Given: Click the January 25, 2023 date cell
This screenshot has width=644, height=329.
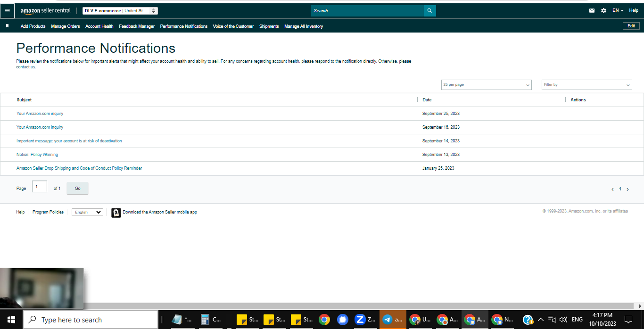Looking at the screenshot, I should pos(438,168).
